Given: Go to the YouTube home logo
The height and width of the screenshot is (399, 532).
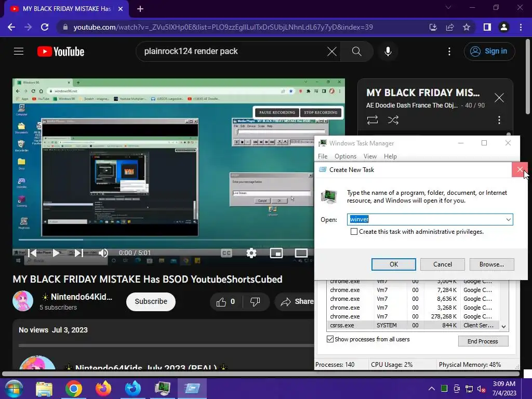Looking at the screenshot, I should click(x=61, y=51).
